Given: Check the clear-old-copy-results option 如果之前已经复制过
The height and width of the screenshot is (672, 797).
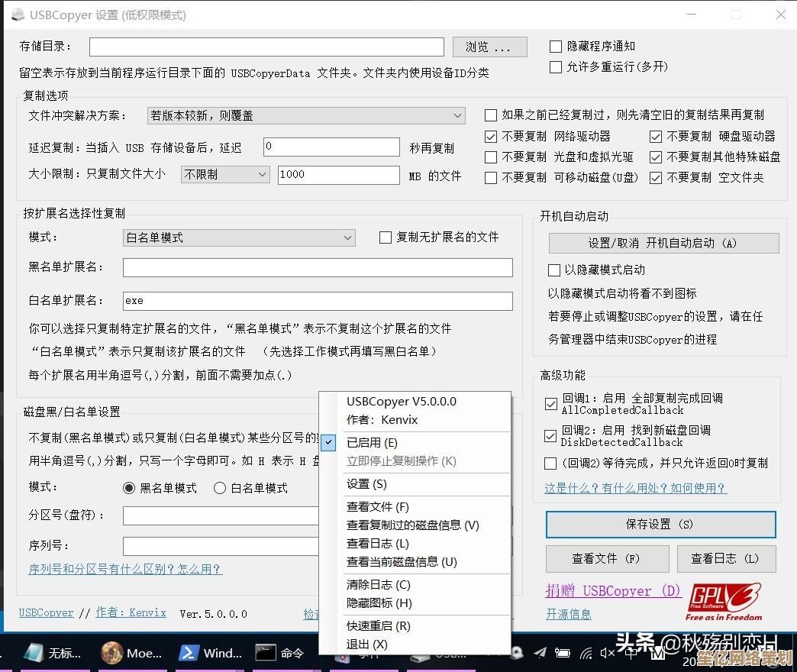Looking at the screenshot, I should coord(491,115).
